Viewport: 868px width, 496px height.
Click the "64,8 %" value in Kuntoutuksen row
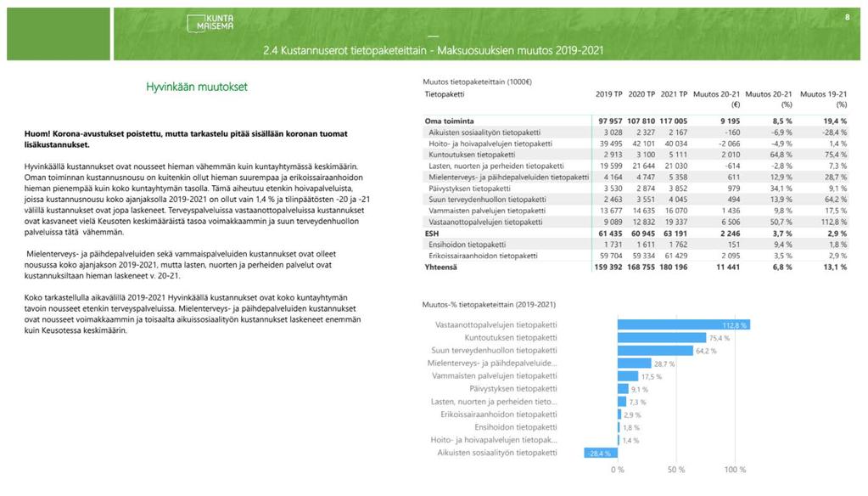coord(781,155)
